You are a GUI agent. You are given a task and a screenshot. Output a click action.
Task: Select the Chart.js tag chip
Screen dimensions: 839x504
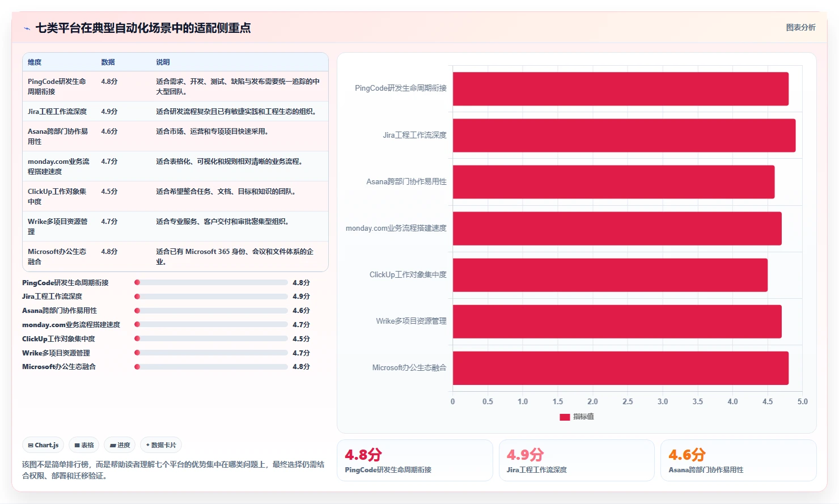point(43,445)
